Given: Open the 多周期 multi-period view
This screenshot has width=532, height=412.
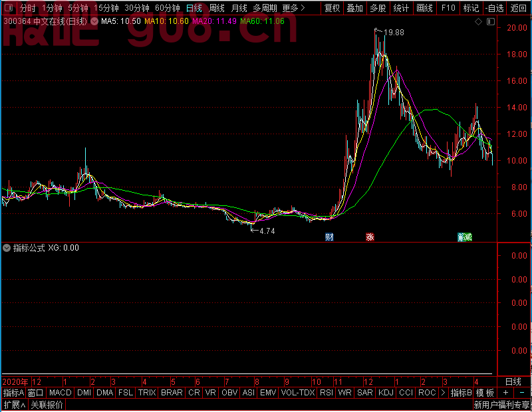Looking at the screenshot, I should click(265, 8).
